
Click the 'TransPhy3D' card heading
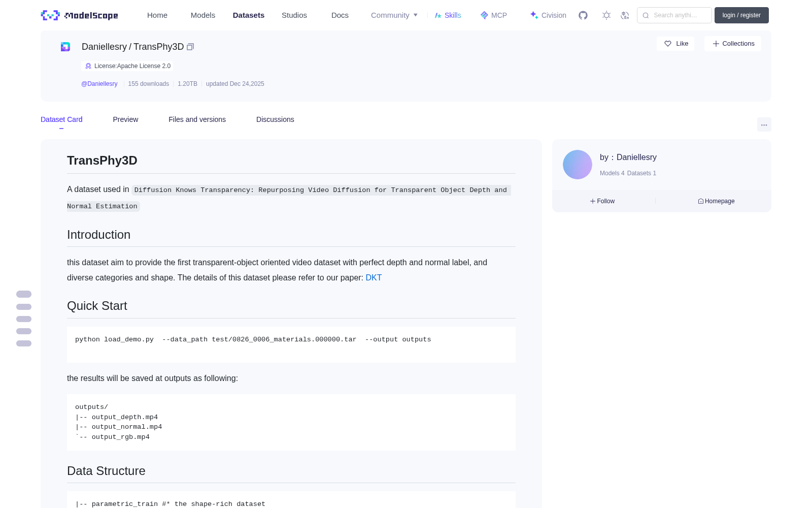102,161
